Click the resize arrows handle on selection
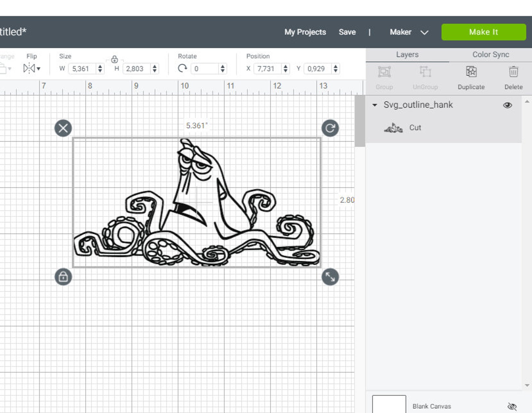532x413 pixels. [x=330, y=277]
